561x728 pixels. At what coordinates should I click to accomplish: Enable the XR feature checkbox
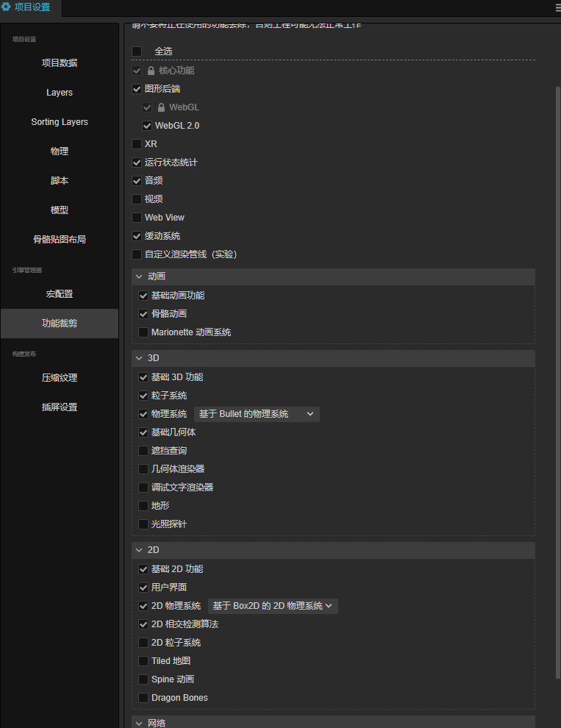point(137,144)
